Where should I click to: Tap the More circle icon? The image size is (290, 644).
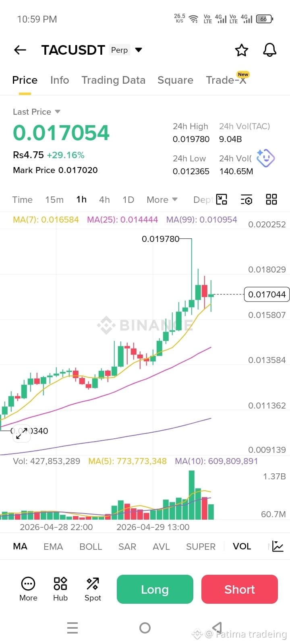[x=28, y=584]
